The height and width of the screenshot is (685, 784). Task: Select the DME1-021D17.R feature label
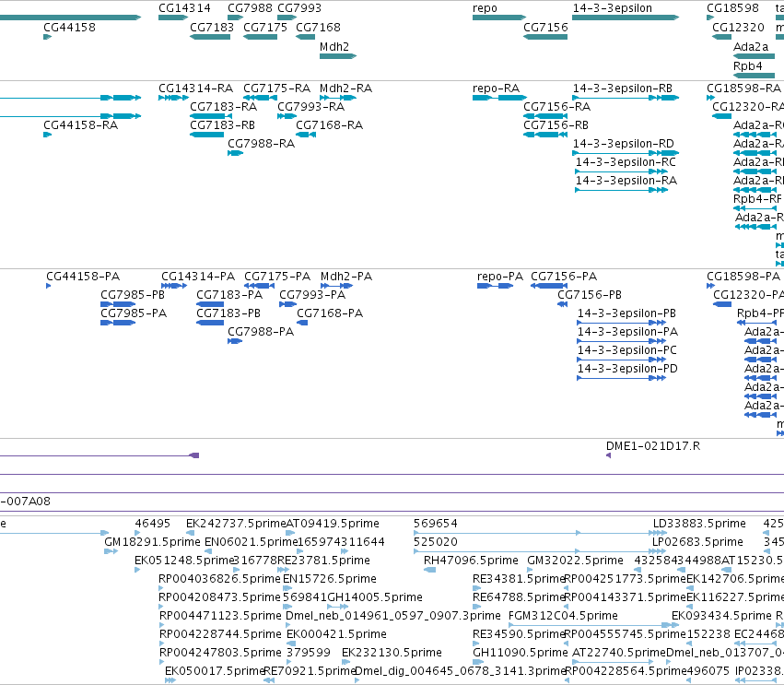click(x=653, y=446)
